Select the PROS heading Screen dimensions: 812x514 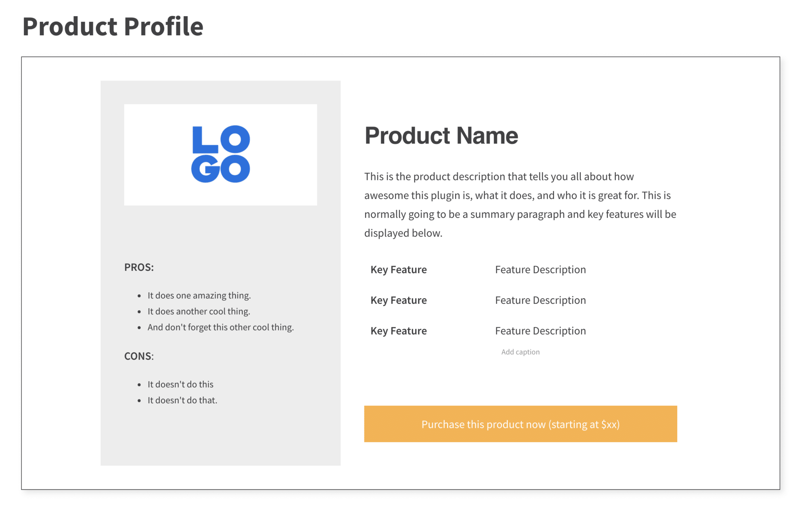[x=139, y=267]
